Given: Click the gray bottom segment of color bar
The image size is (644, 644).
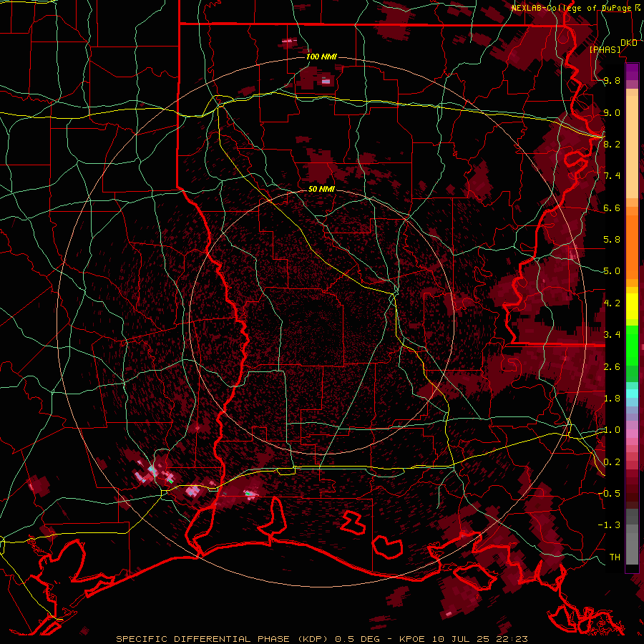Looking at the screenshot, I should point(632,545).
